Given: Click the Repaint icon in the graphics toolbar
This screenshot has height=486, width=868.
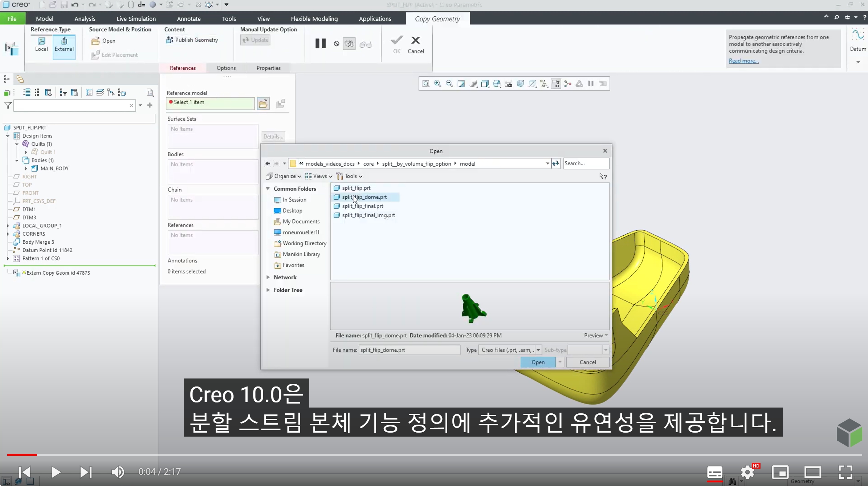Looking at the screenshot, I should coord(461,84).
